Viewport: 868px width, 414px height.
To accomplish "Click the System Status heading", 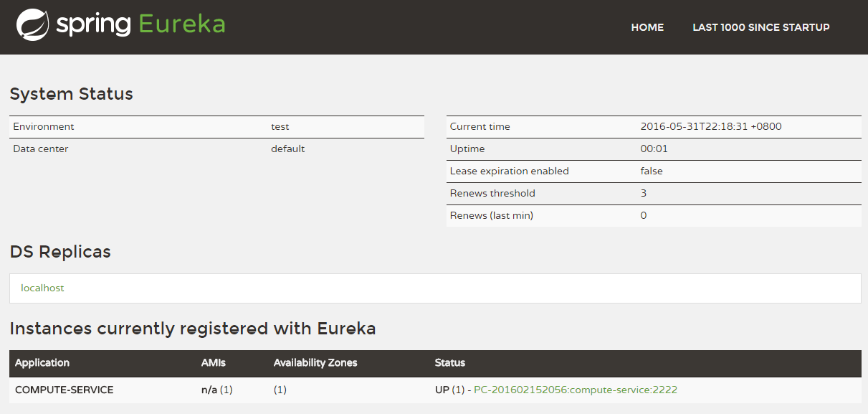I will (71, 94).
